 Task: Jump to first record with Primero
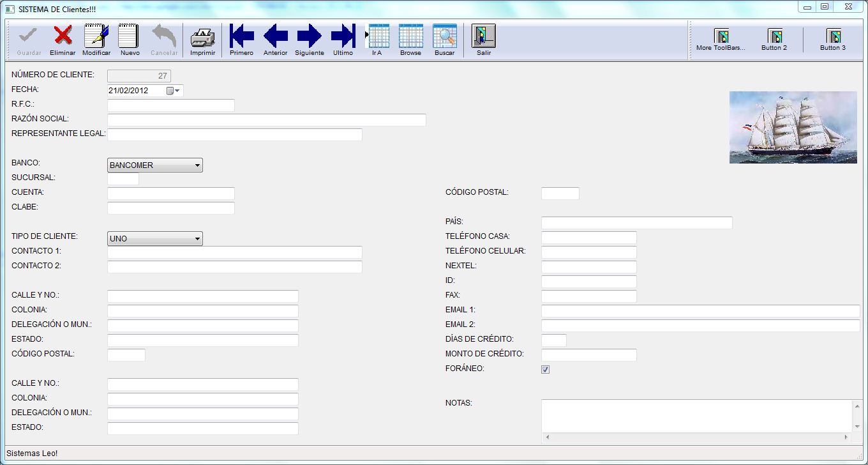pos(241,36)
